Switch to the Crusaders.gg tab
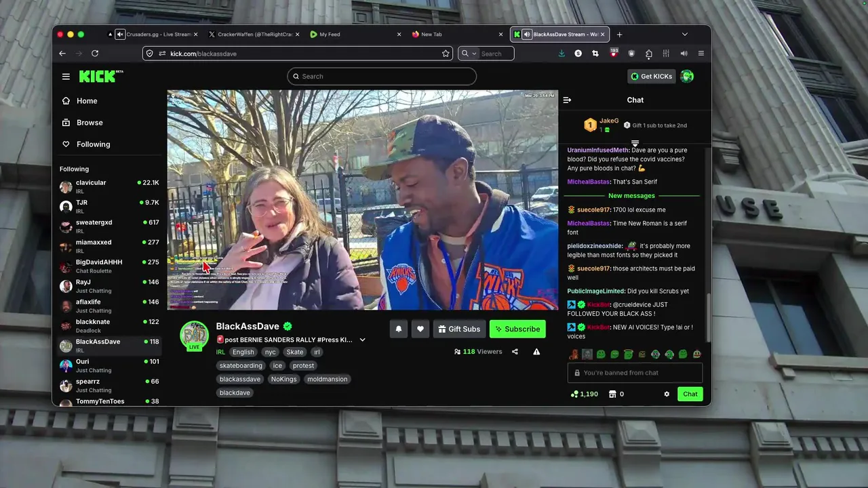 click(154, 35)
